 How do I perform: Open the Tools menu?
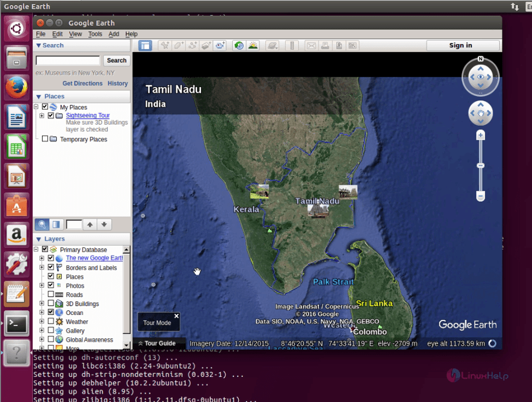pyautogui.click(x=95, y=34)
